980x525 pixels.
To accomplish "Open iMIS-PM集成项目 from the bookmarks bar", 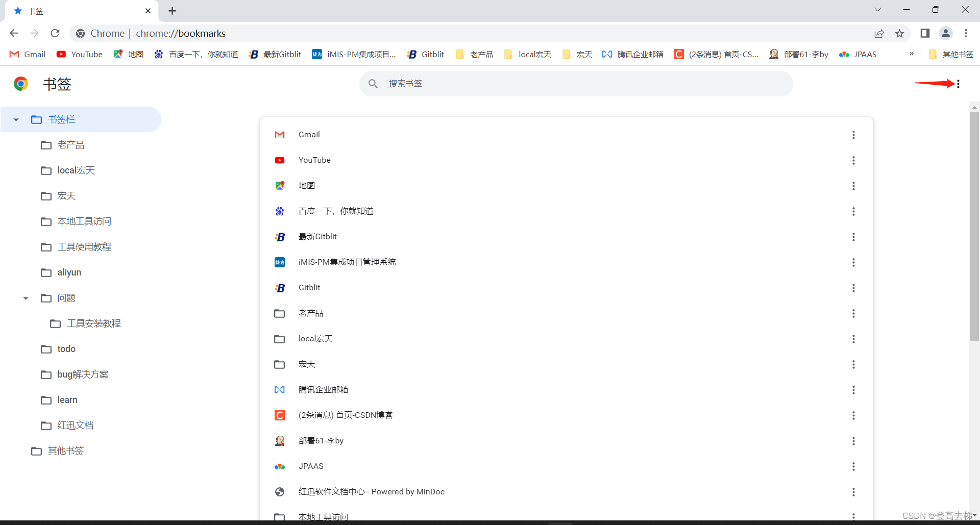I will [x=354, y=54].
